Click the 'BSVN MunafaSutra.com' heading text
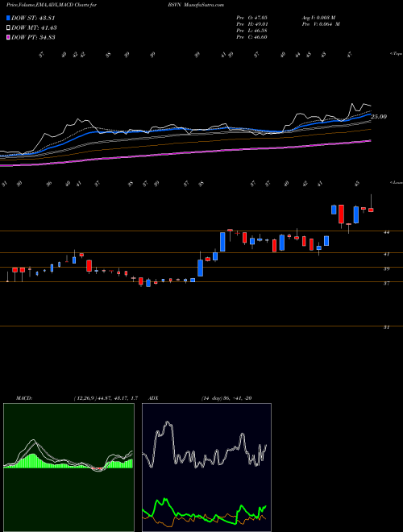403x532 pixels. point(196,6)
